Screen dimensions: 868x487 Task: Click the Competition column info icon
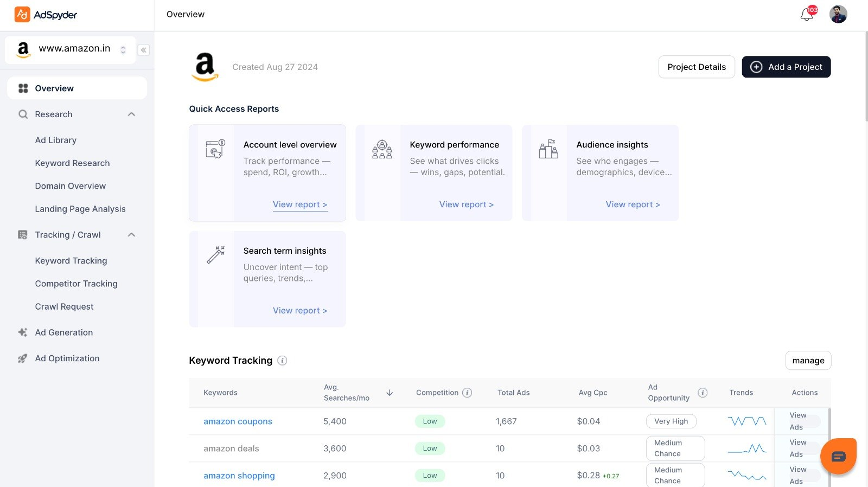tap(467, 393)
